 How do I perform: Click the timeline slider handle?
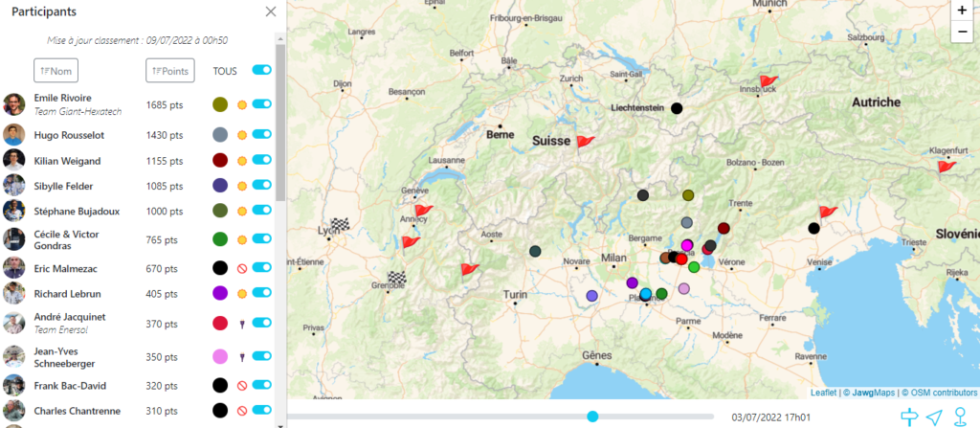592,416
